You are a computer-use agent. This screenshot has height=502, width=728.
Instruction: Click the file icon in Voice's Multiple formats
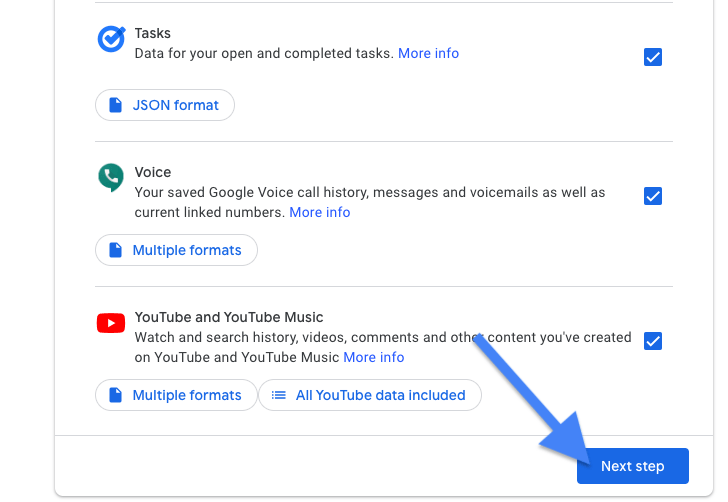coord(115,250)
